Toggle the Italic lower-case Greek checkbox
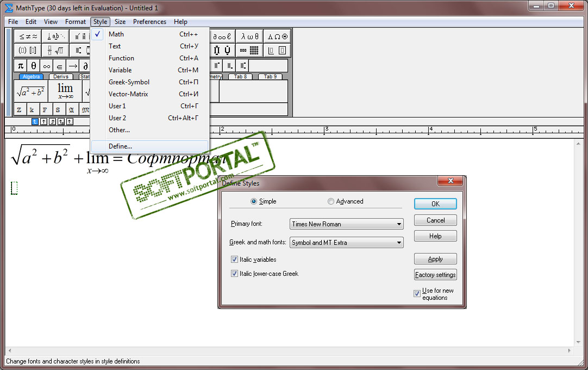 pos(234,274)
